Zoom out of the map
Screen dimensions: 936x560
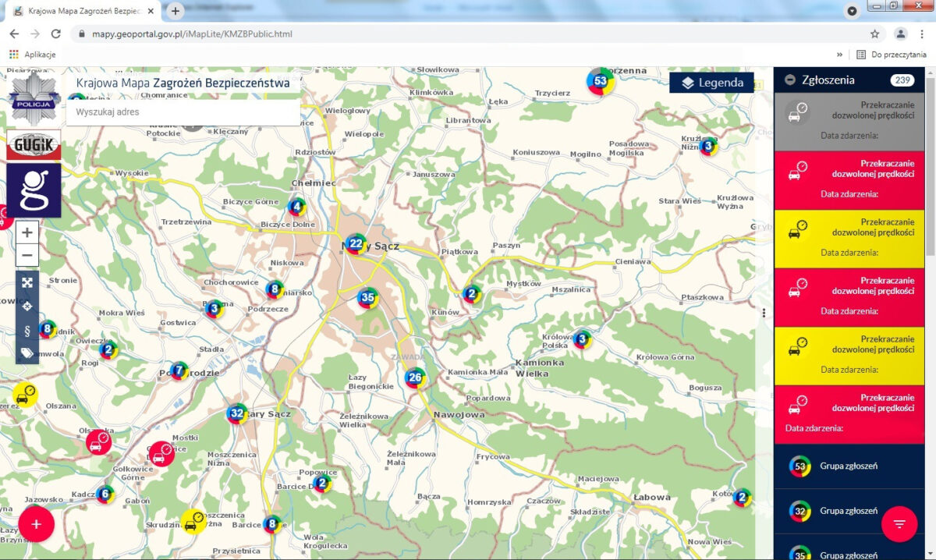(27, 255)
